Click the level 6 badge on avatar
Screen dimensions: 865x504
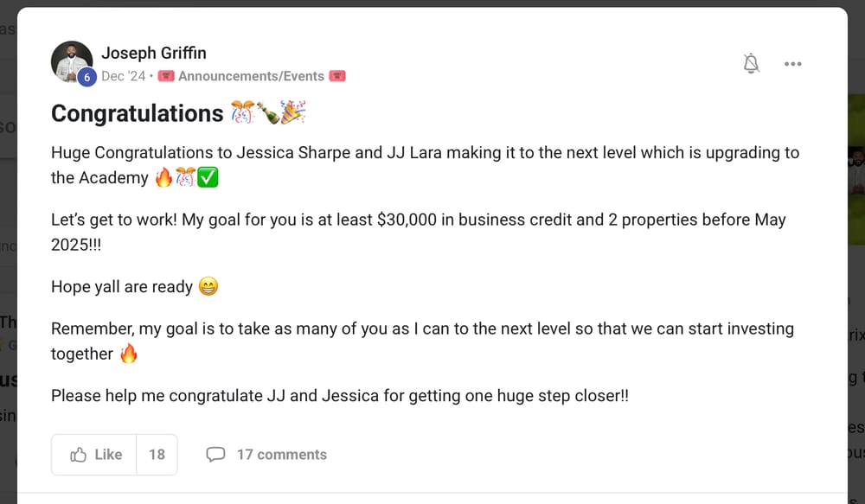point(86,77)
